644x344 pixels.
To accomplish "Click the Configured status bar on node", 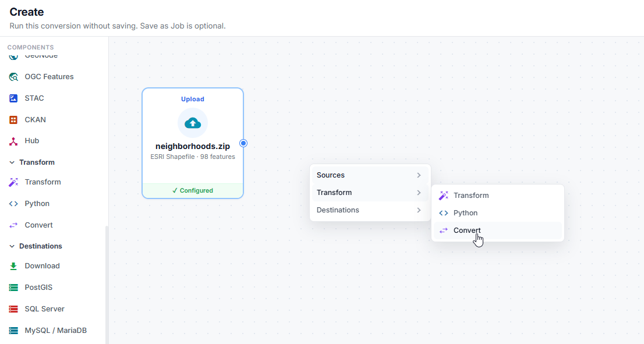I will 193,190.
